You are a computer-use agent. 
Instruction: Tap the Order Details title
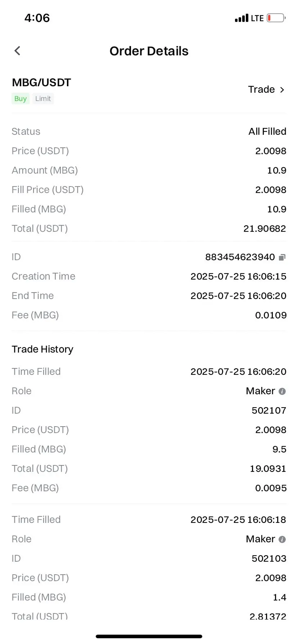[x=149, y=51]
